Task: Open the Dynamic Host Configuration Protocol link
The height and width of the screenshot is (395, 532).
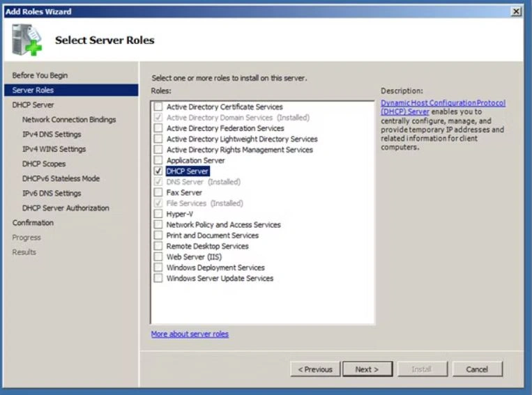Action: coord(443,107)
